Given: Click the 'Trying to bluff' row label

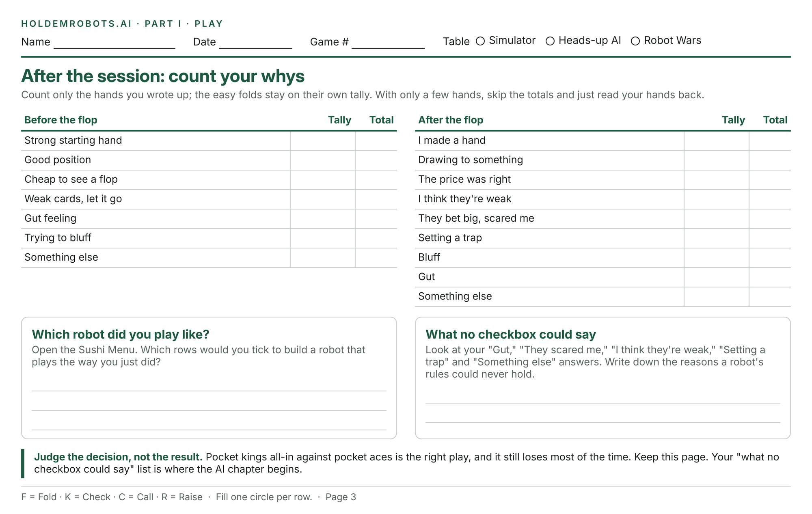Looking at the screenshot, I should [58, 238].
